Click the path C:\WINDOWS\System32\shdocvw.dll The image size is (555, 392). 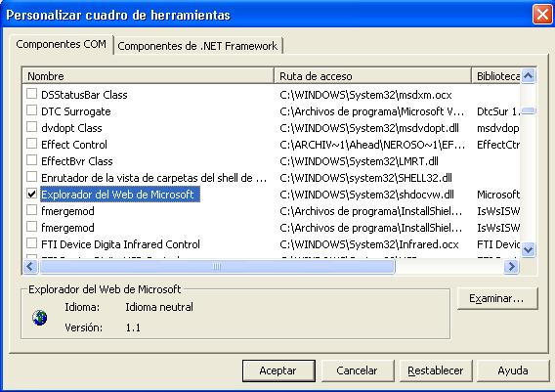tap(366, 195)
